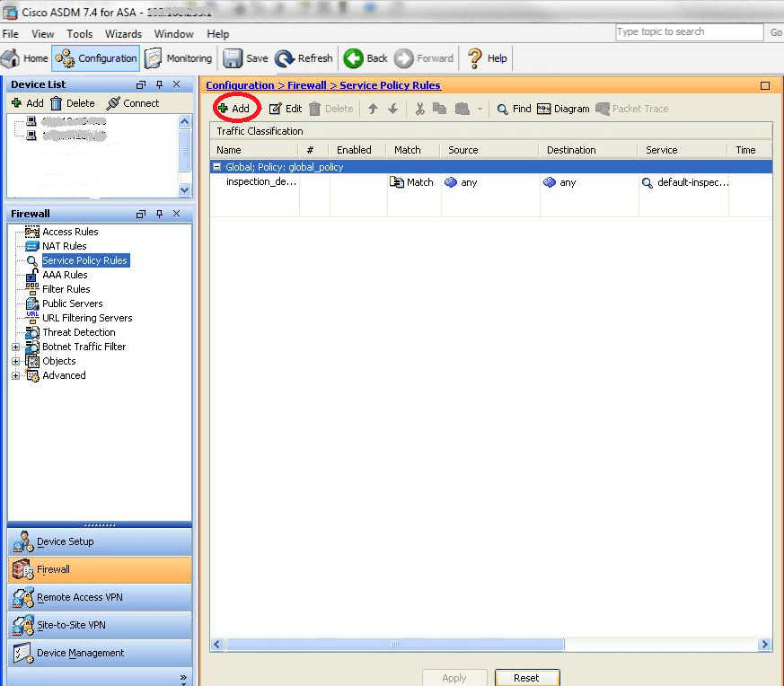Screen dimensions: 784x686
Task: Open the Help menu
Action: click(218, 34)
